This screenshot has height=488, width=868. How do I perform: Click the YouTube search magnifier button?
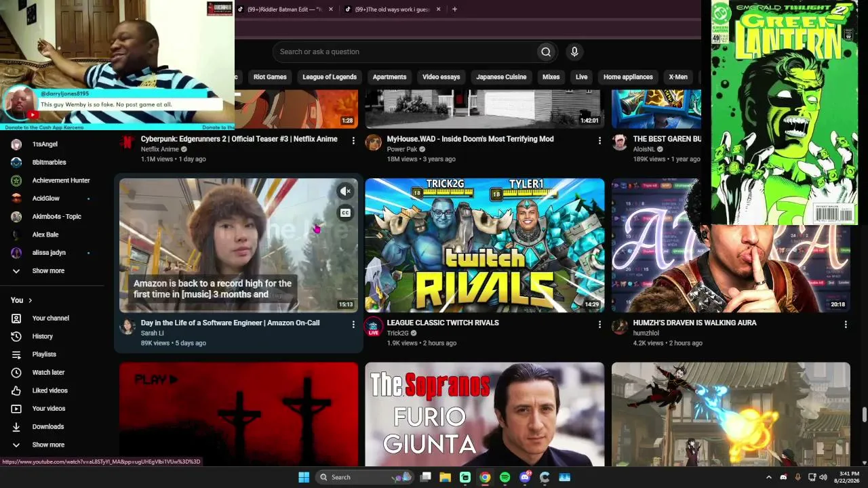[x=546, y=52]
